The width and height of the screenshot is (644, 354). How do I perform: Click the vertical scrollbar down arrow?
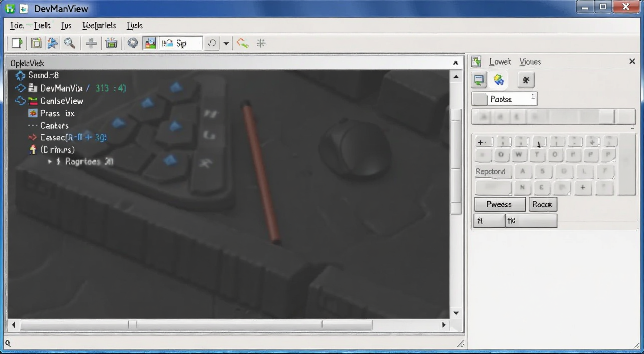pyautogui.click(x=456, y=313)
